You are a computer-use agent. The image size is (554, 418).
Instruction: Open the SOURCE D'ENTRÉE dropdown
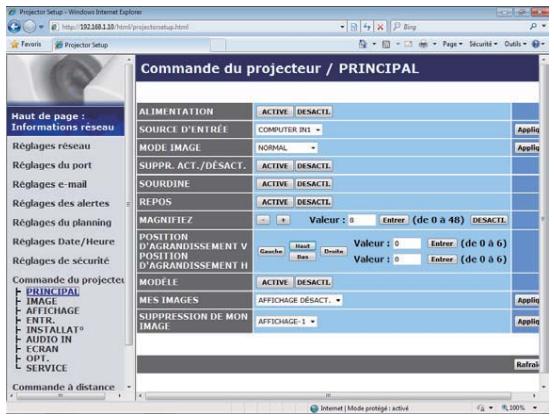point(289,130)
